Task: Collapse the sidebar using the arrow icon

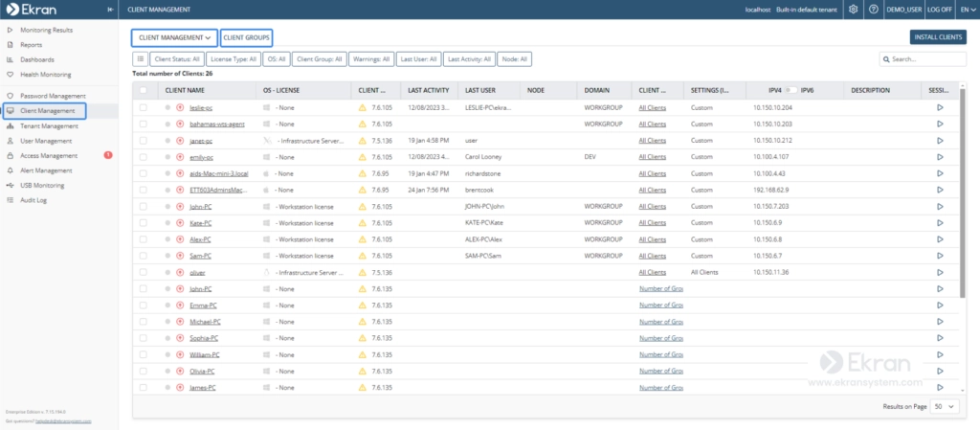Action: pyautogui.click(x=110, y=10)
